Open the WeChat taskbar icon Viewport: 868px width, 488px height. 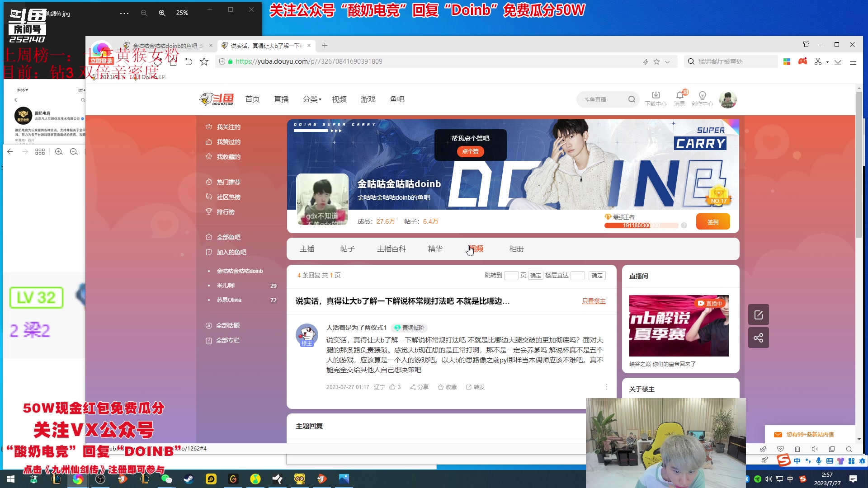coord(166,479)
